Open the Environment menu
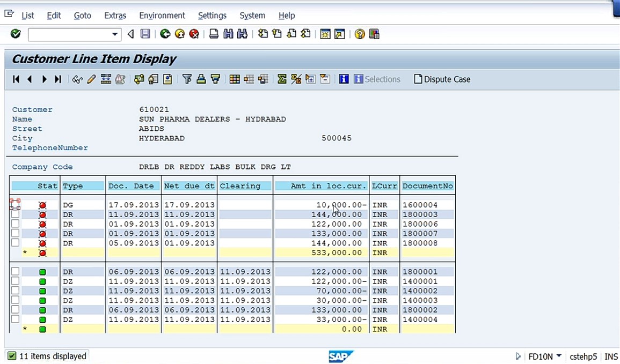620x364 pixels. click(x=162, y=16)
